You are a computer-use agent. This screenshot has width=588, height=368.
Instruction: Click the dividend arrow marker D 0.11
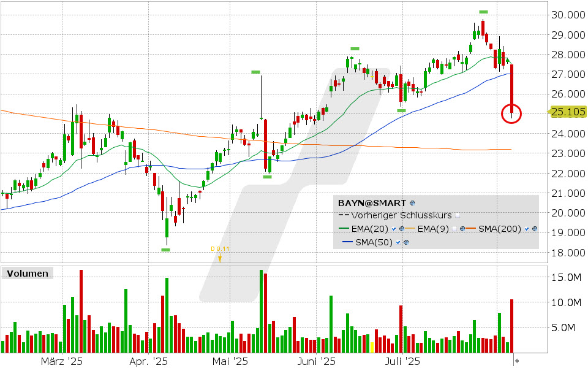click(220, 258)
